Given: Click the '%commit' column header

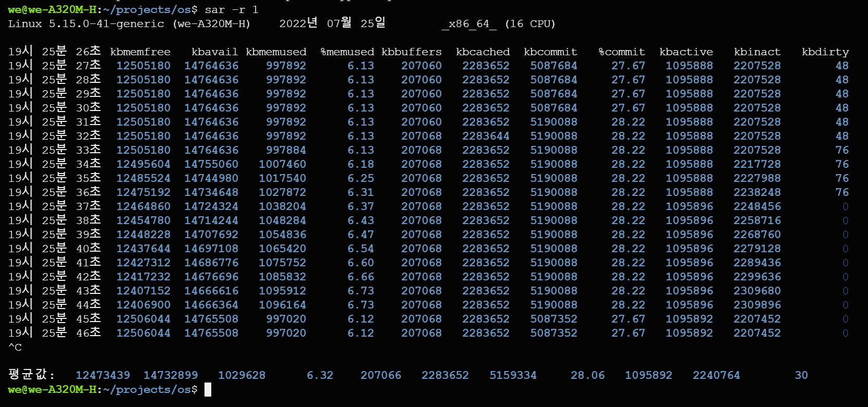Looking at the screenshot, I should [x=622, y=52].
